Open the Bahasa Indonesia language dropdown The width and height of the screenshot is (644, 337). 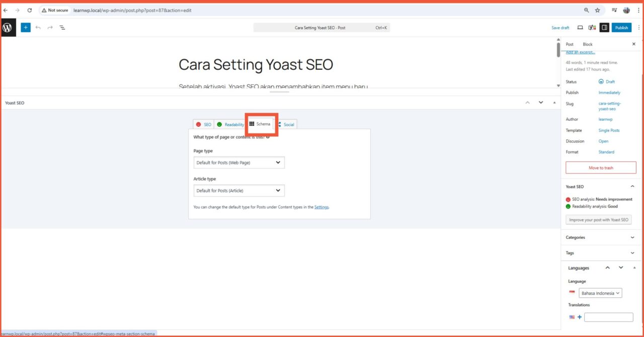coord(600,293)
